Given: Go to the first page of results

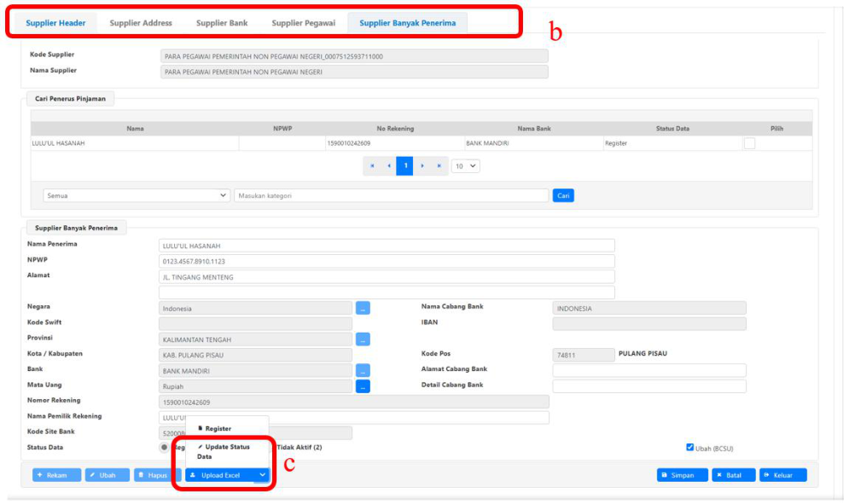Looking at the screenshot, I should tap(372, 166).
